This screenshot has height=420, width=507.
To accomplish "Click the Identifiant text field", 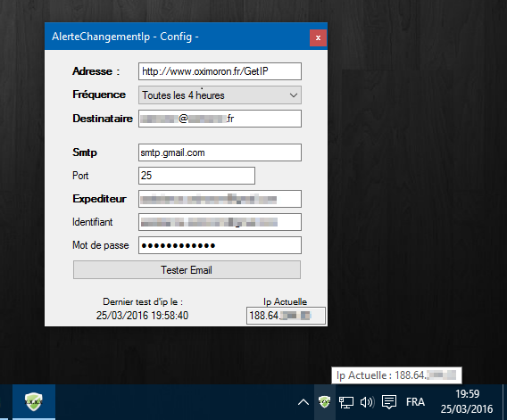I will point(220,222).
